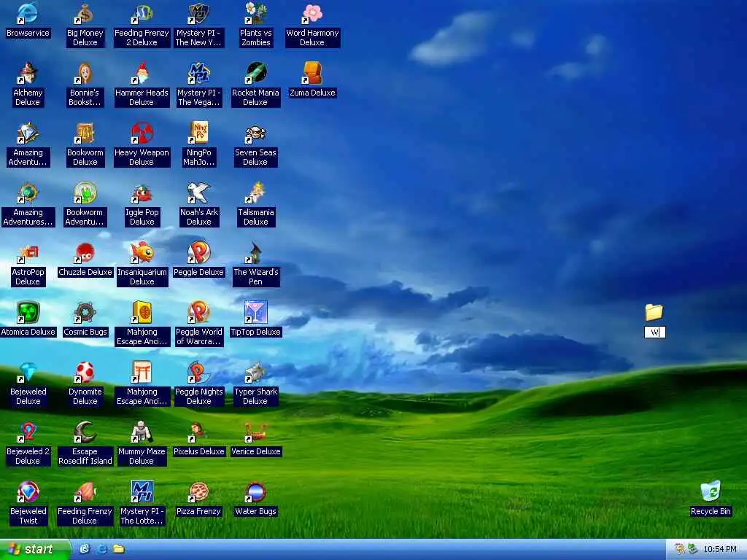Click Mystery PI The Vegas shortcut
747x560 pixels.
click(x=198, y=74)
